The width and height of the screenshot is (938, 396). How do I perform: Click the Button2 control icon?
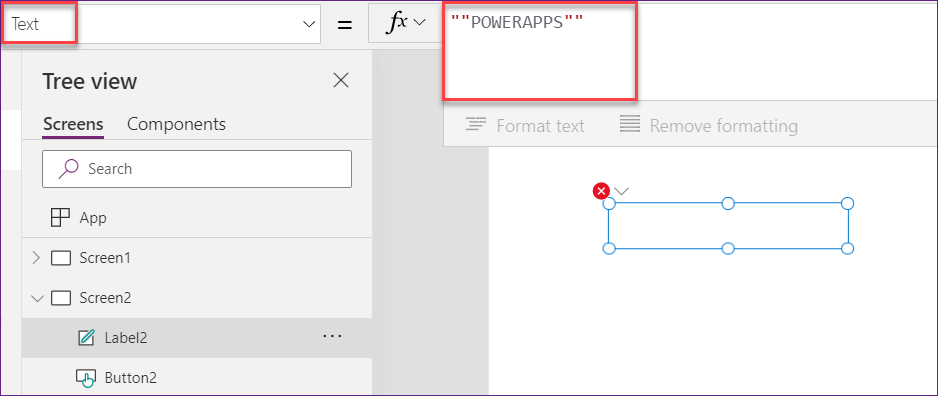click(x=86, y=378)
